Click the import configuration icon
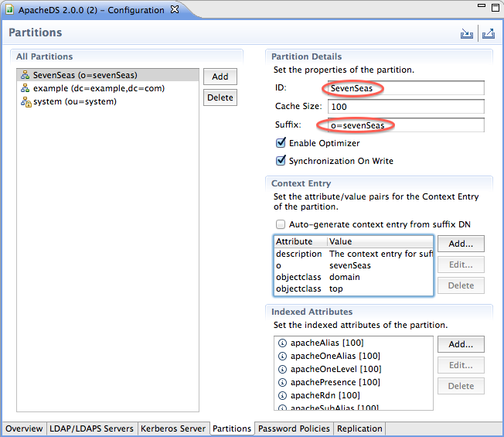The image size is (504, 437). pyautogui.click(x=465, y=33)
